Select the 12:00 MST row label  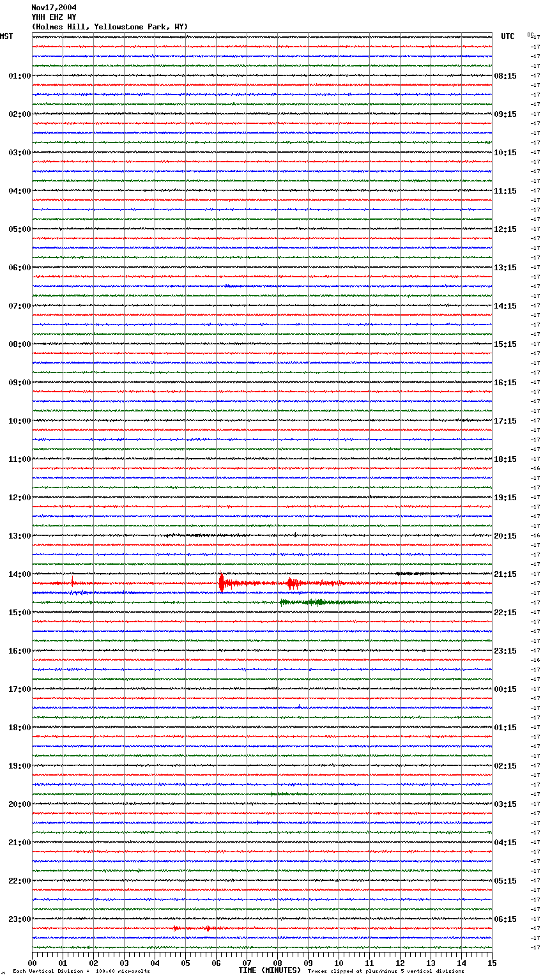(x=19, y=498)
